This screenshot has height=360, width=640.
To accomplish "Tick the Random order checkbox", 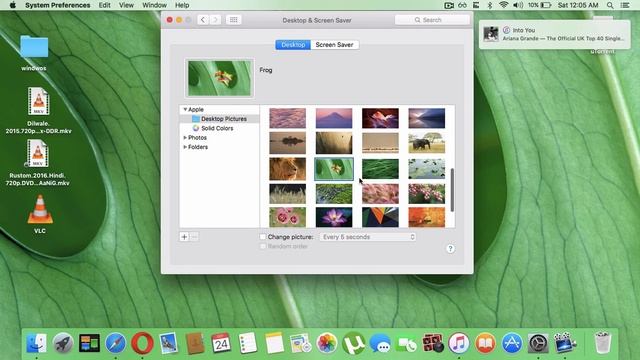I will pyautogui.click(x=263, y=247).
